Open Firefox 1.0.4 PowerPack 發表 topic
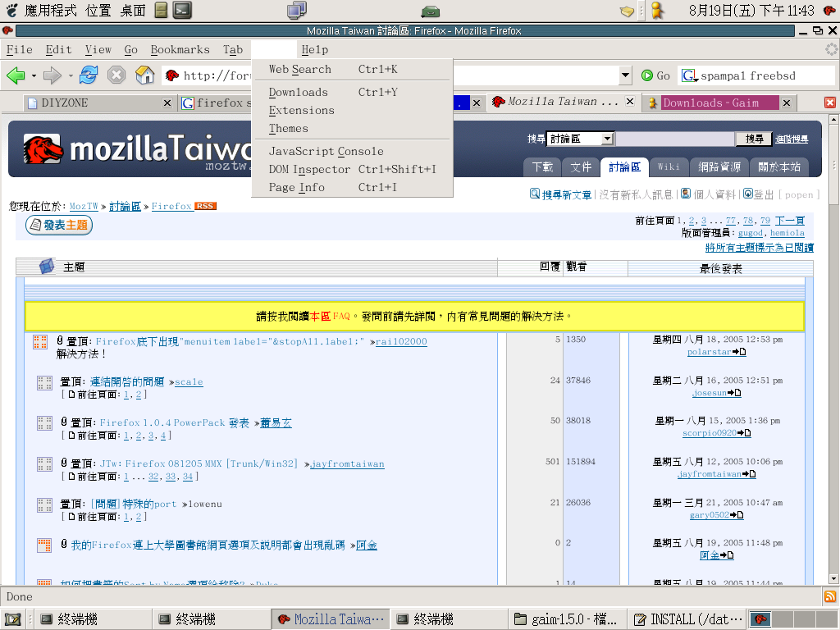Viewport: 840px width, 630px height. tap(174, 422)
